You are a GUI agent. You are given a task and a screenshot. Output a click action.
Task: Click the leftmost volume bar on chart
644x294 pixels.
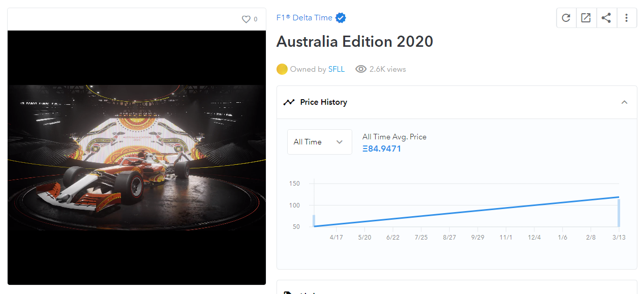click(314, 221)
